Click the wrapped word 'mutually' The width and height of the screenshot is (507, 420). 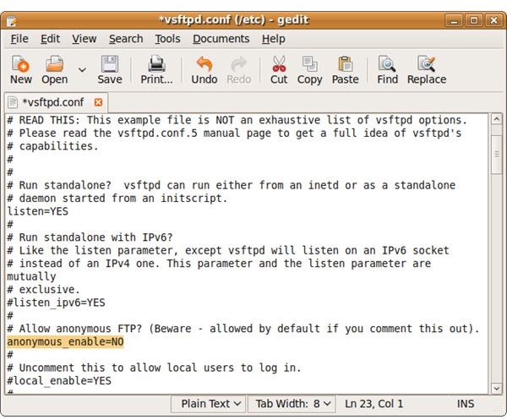click(31, 276)
